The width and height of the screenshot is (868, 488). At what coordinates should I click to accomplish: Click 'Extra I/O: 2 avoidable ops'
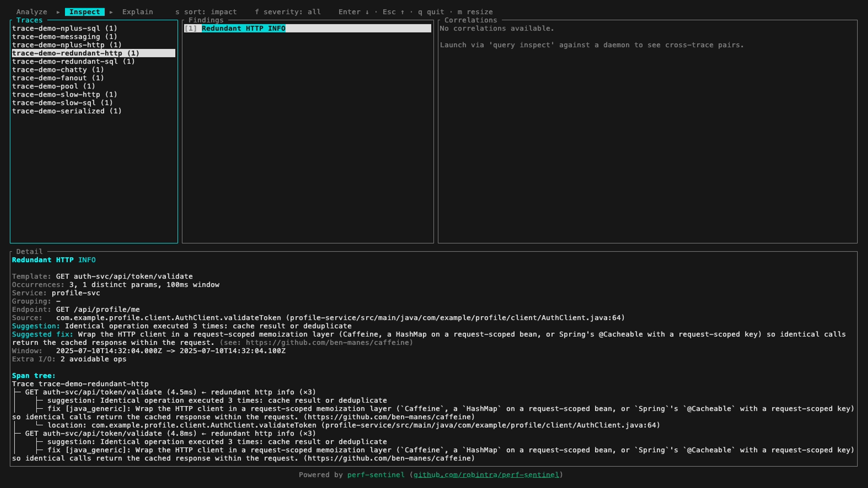[x=69, y=359]
